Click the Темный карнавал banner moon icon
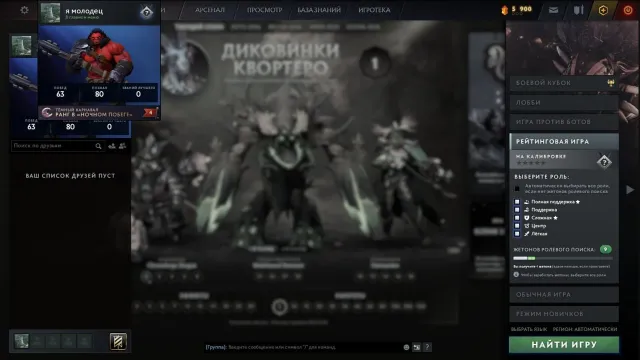The width and height of the screenshot is (640, 360). click(47, 112)
